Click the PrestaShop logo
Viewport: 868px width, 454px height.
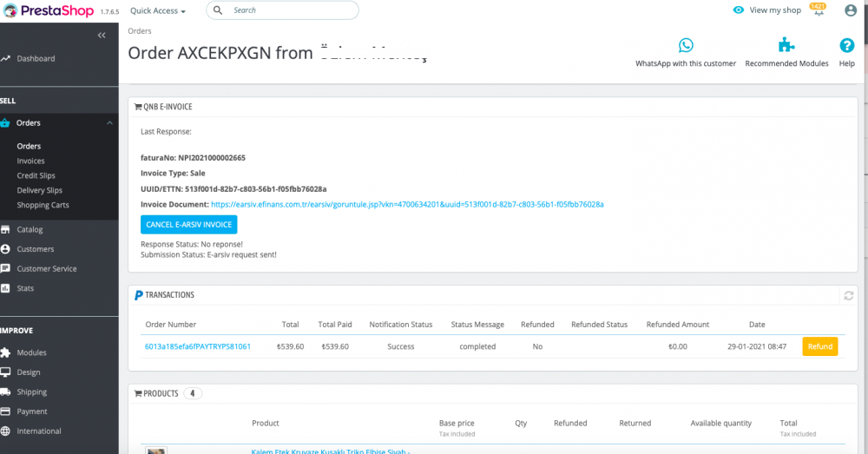point(48,10)
